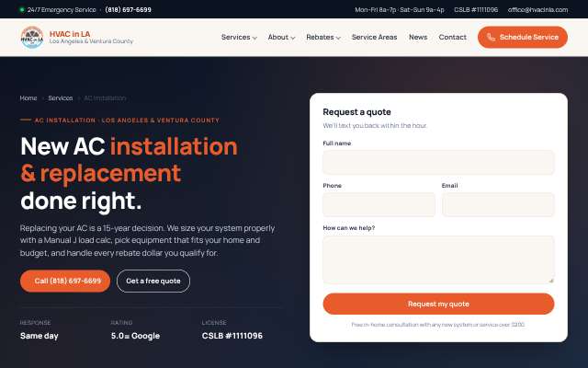Click the HVAC in LA brand name
Screen dimensions: 588x368
tap(70, 34)
